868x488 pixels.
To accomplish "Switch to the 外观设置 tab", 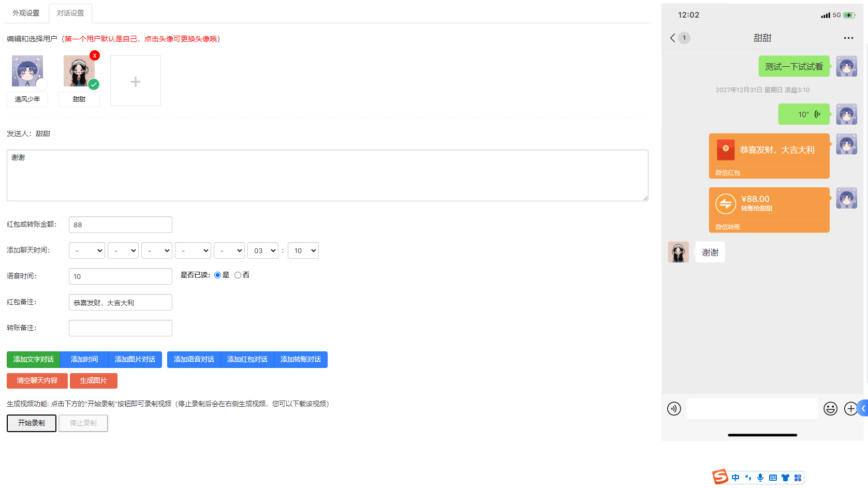I will point(26,13).
